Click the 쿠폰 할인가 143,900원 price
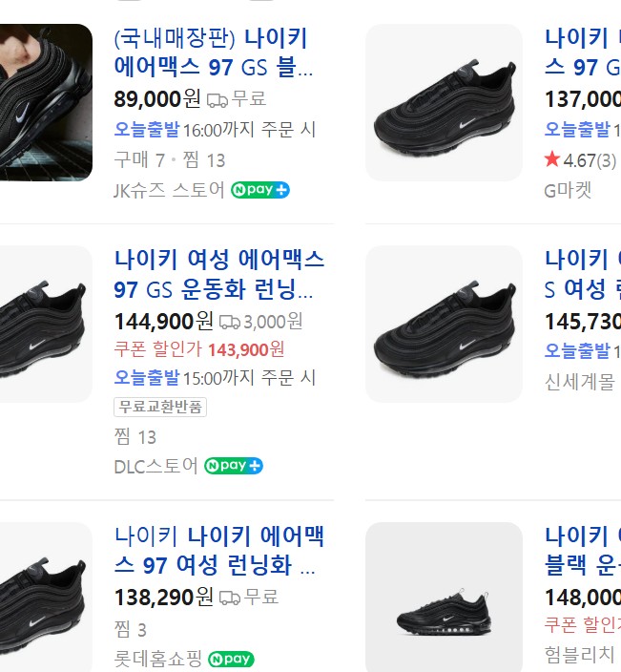This screenshot has height=672, width=621. pos(198,349)
